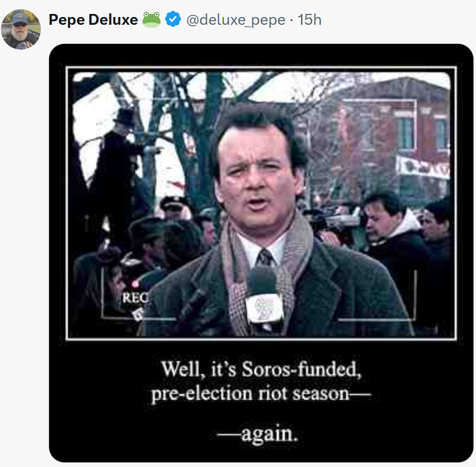Open the Pepe Deluxe profile avatar
The image size is (476, 467).
21,29
